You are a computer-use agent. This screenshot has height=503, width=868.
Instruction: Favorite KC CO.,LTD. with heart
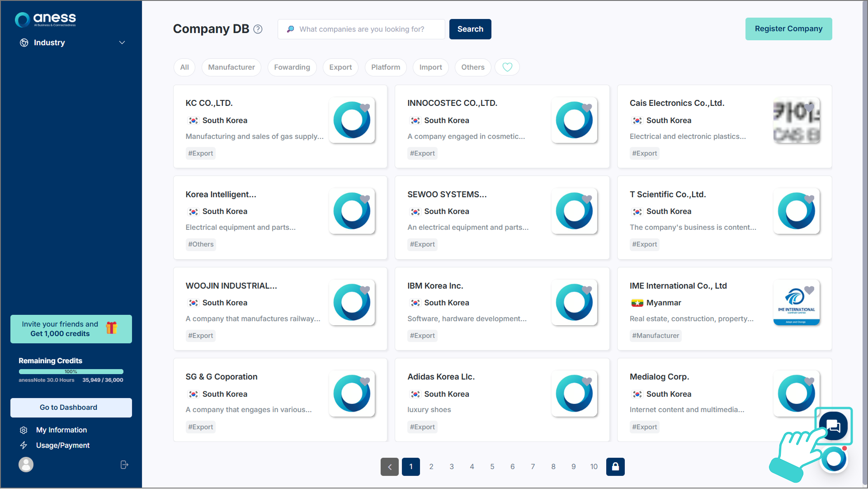tap(365, 108)
